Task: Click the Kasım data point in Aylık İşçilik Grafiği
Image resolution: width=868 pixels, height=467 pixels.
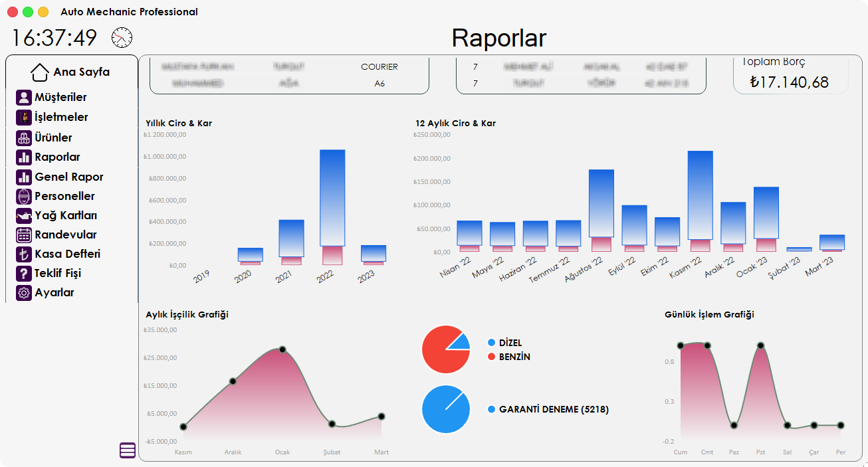Action: (x=183, y=426)
